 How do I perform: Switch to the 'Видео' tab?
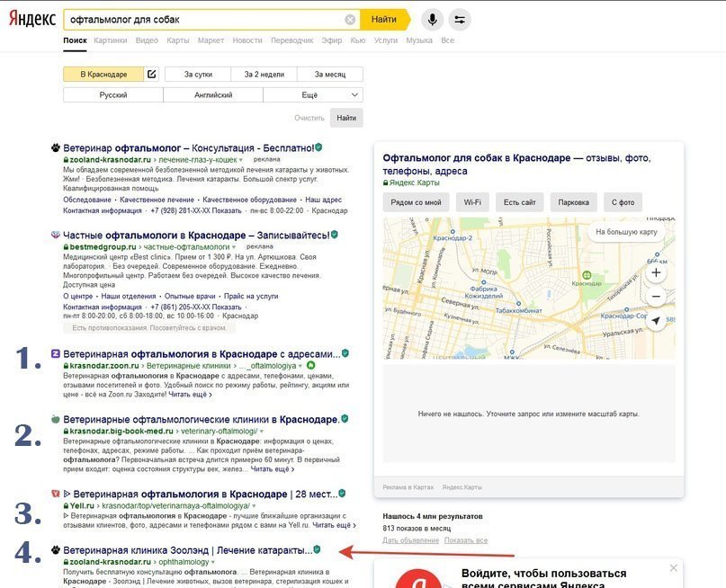tap(147, 40)
